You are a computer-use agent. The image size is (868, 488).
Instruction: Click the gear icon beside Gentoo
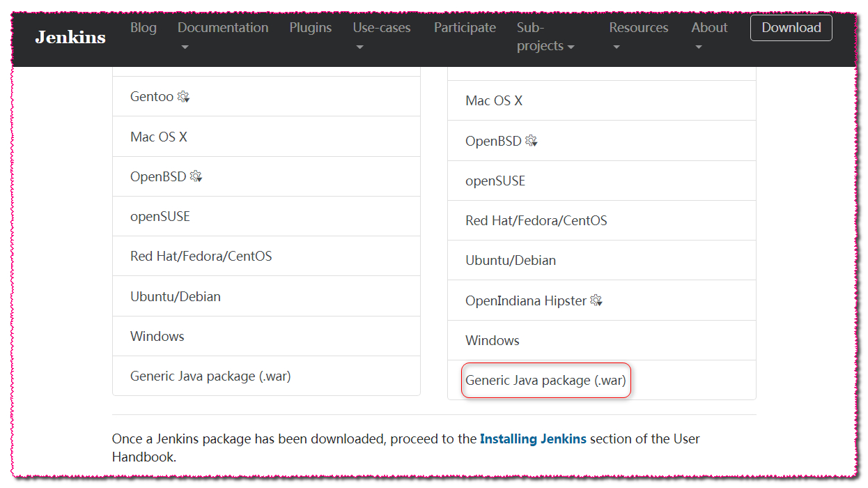(183, 97)
